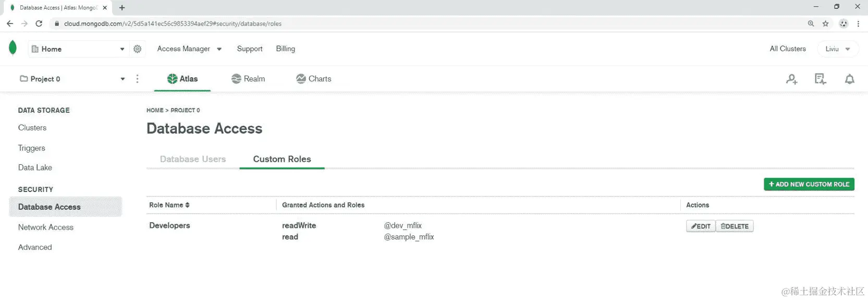Switch to the Charts tab
This screenshot has width=868, height=300.
314,79
